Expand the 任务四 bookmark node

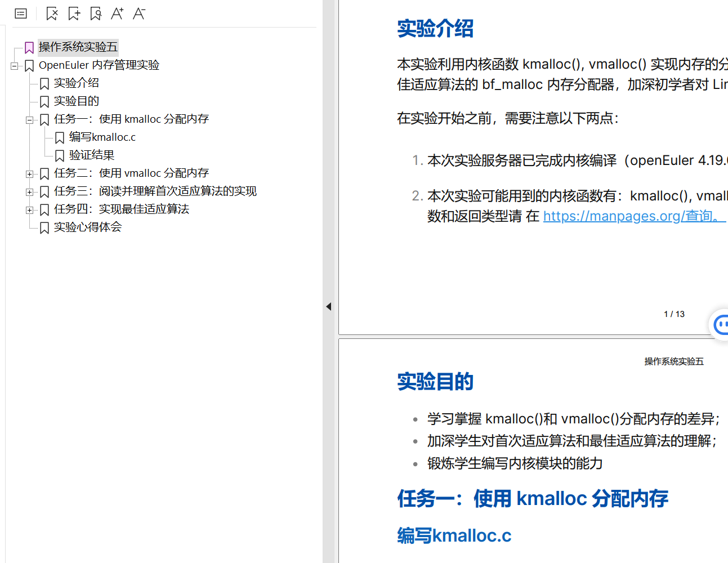(29, 210)
